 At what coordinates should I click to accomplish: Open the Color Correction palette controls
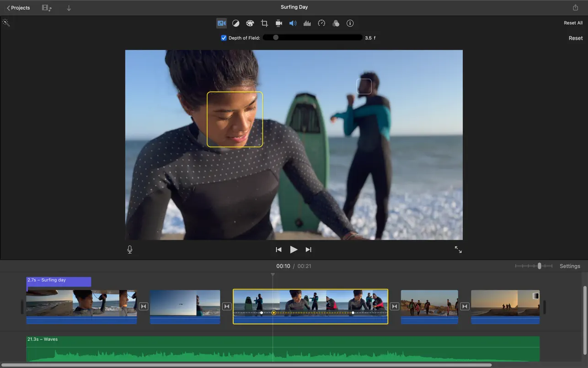pyautogui.click(x=250, y=23)
